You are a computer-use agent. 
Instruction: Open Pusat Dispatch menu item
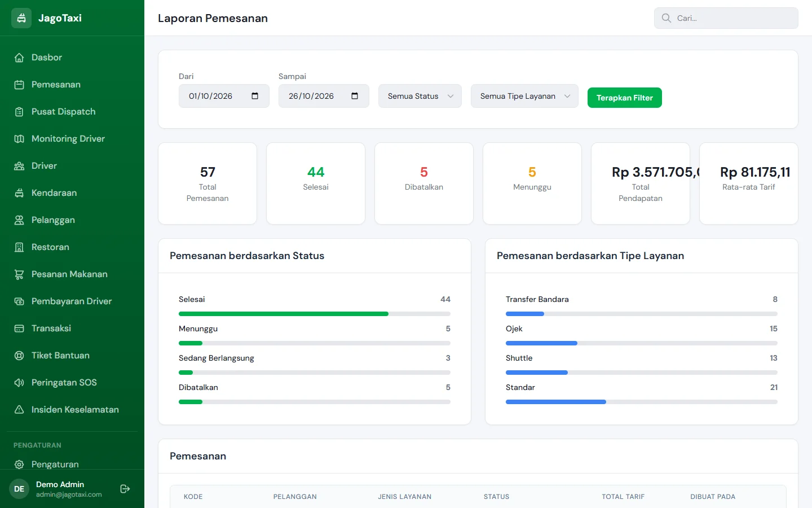[x=72, y=112]
